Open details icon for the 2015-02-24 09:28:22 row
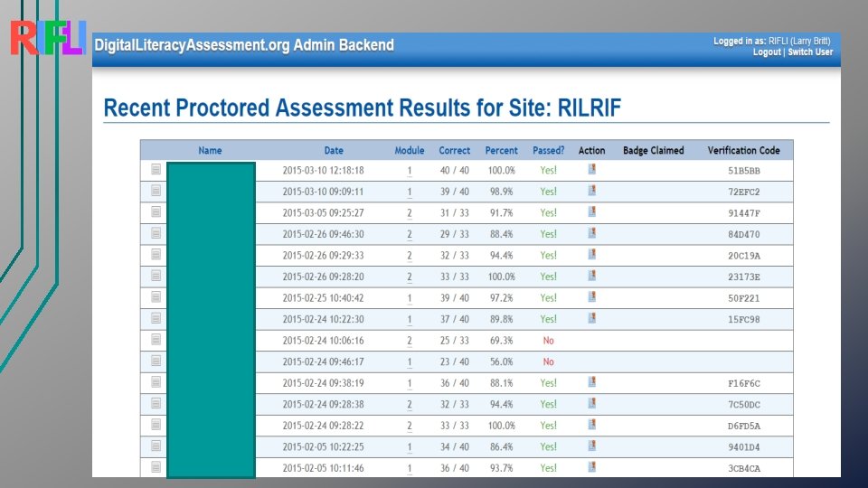This screenshot has height=488, width=868. [x=156, y=425]
